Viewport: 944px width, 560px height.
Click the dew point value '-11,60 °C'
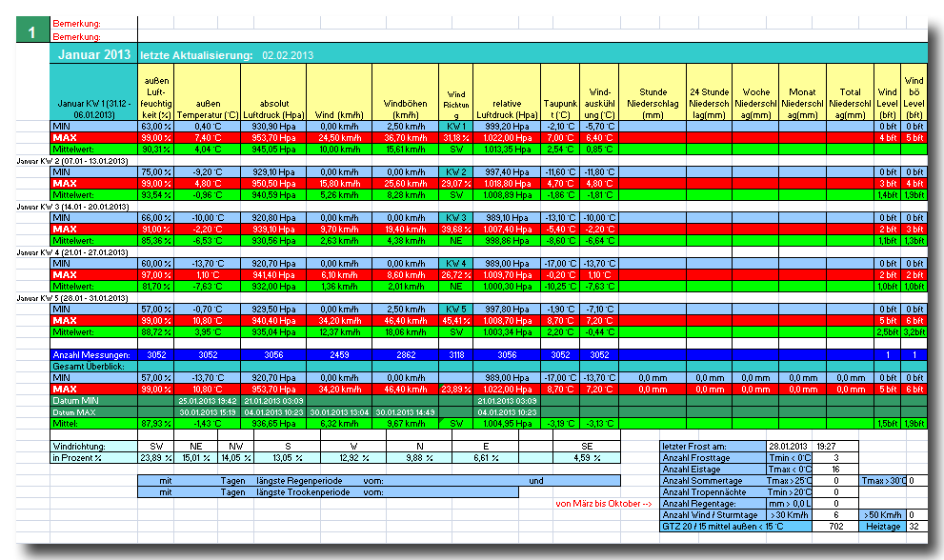click(x=560, y=172)
